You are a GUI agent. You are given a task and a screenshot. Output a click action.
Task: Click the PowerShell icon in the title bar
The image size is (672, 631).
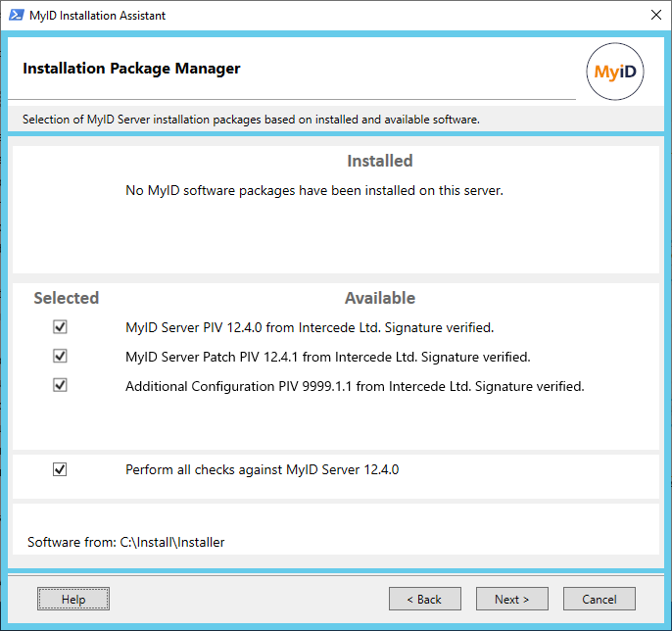[16, 16]
